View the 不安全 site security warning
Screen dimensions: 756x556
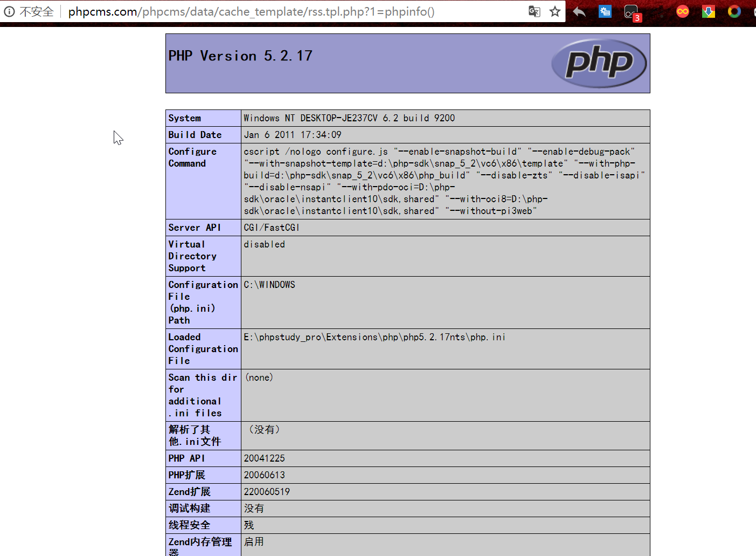point(38,11)
